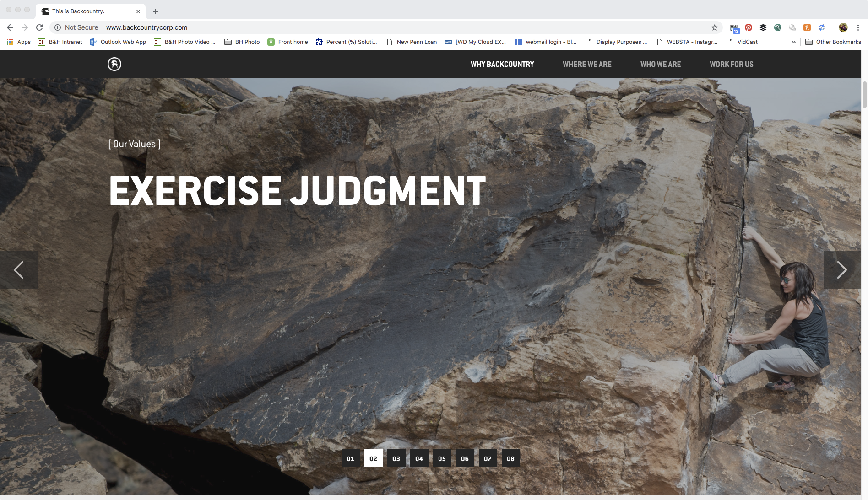Open the B&H Photo Video bookmark
The width and height of the screenshot is (868, 500).
[185, 42]
